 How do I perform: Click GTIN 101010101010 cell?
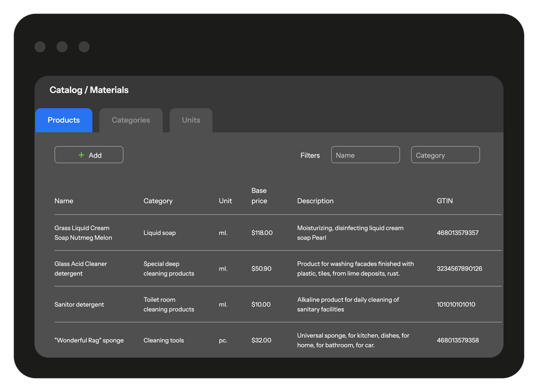point(456,304)
